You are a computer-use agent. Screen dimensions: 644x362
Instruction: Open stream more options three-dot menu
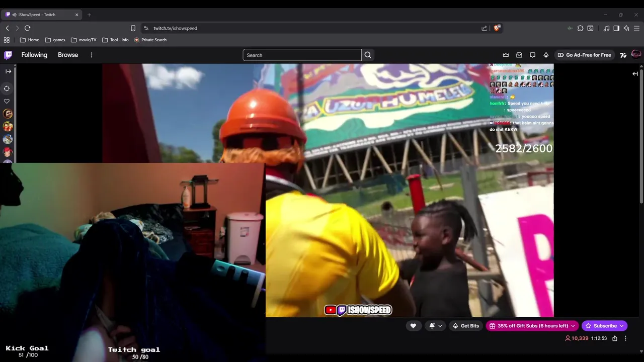click(x=625, y=338)
